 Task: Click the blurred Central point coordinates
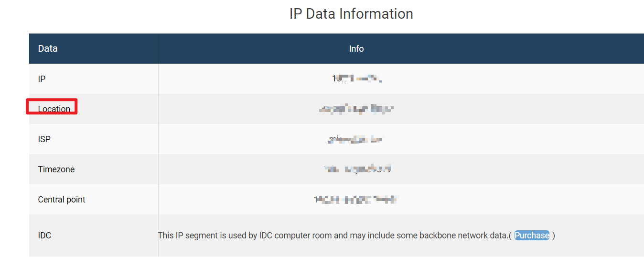click(356, 200)
